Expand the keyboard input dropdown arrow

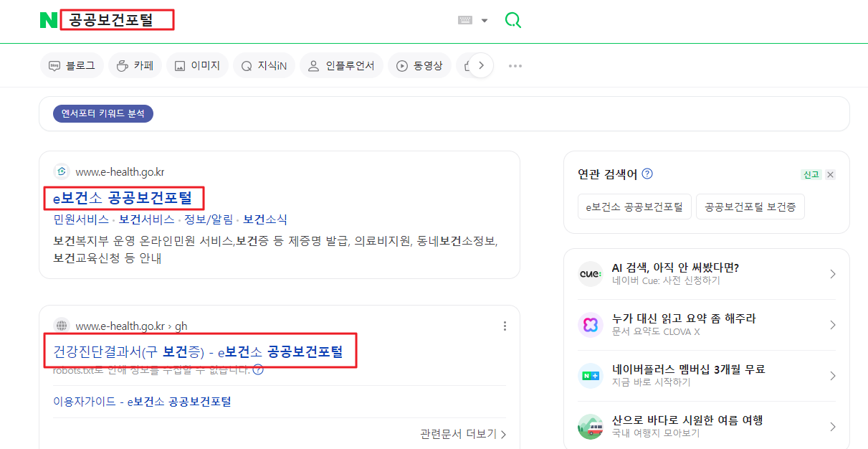pos(485,21)
